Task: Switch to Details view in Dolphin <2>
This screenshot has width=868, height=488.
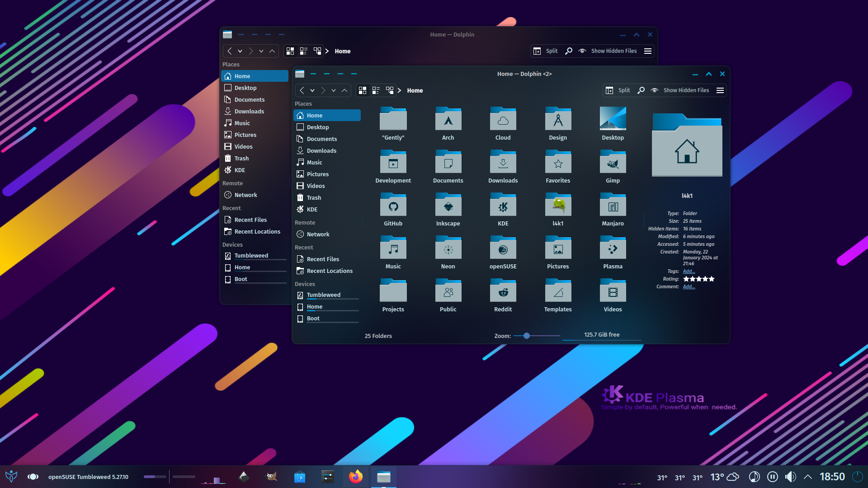Action: pyautogui.click(x=390, y=90)
